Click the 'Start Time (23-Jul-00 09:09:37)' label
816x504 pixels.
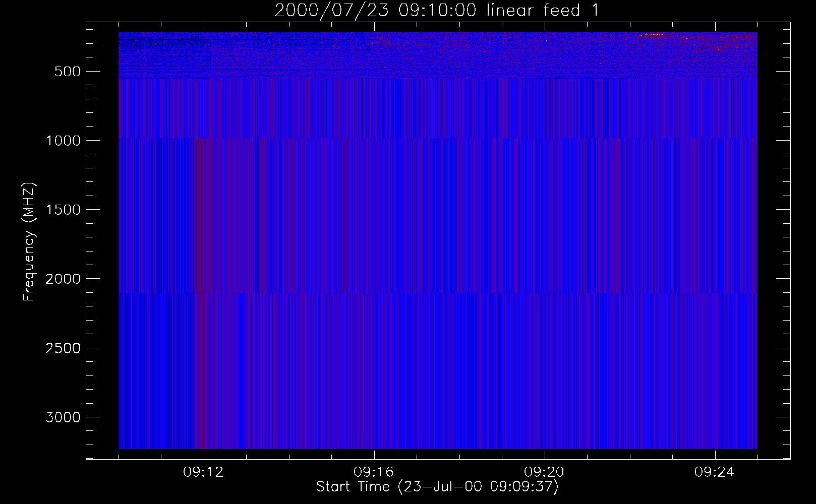point(437,486)
